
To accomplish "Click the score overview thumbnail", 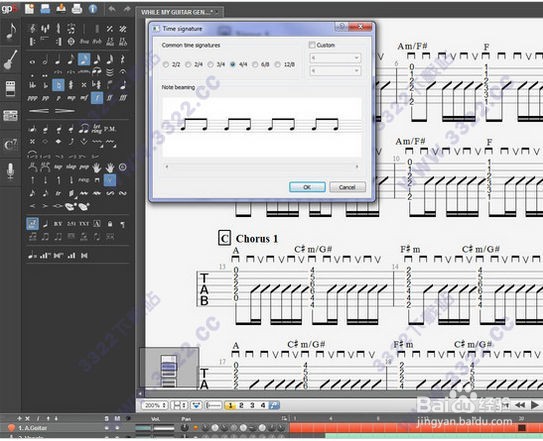I will point(169,368).
